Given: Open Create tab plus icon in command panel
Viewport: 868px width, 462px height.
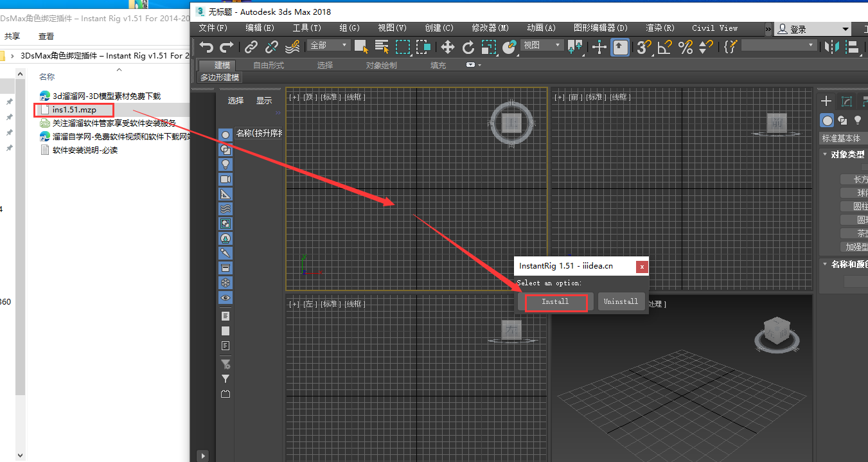Looking at the screenshot, I should (x=827, y=101).
